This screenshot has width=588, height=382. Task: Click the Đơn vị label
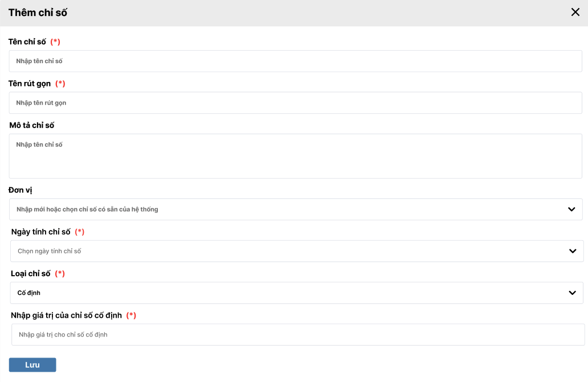pos(21,190)
